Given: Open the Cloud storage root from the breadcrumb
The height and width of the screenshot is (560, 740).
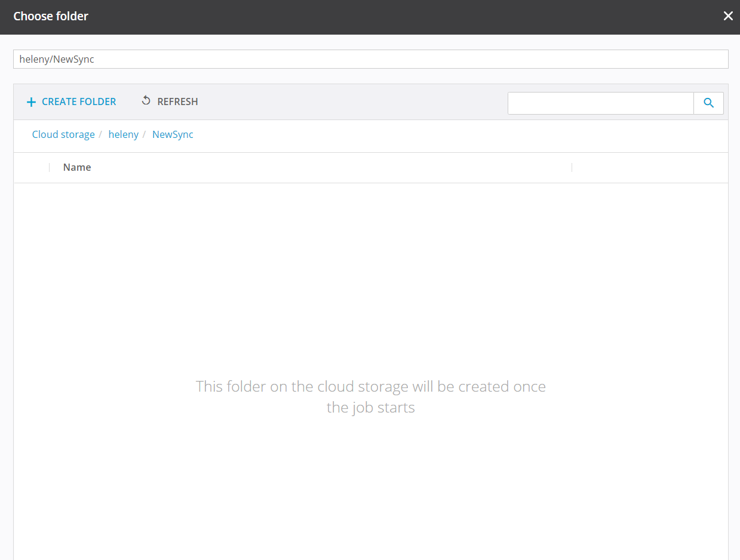Looking at the screenshot, I should 63,134.
